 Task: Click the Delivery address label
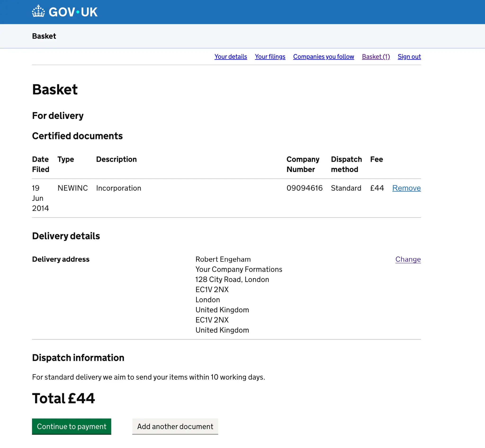click(61, 259)
